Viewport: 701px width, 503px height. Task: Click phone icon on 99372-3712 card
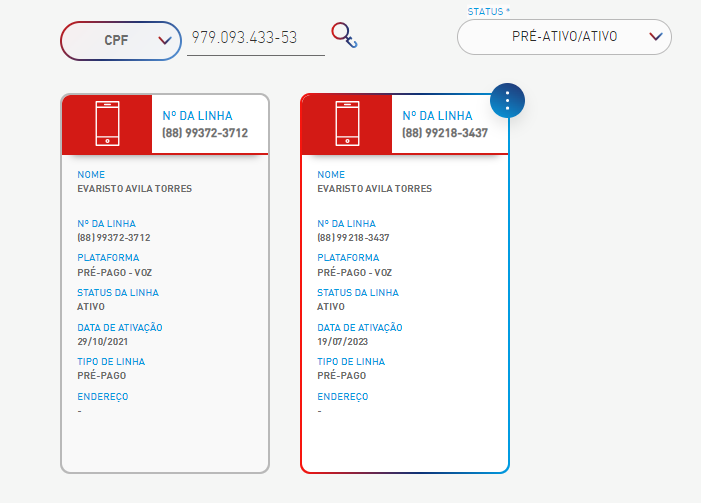point(107,123)
